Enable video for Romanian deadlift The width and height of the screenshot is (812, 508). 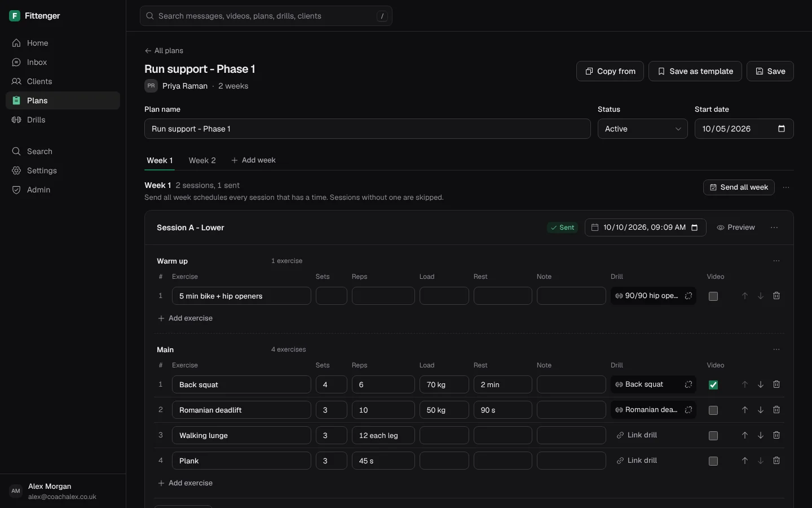(x=713, y=410)
